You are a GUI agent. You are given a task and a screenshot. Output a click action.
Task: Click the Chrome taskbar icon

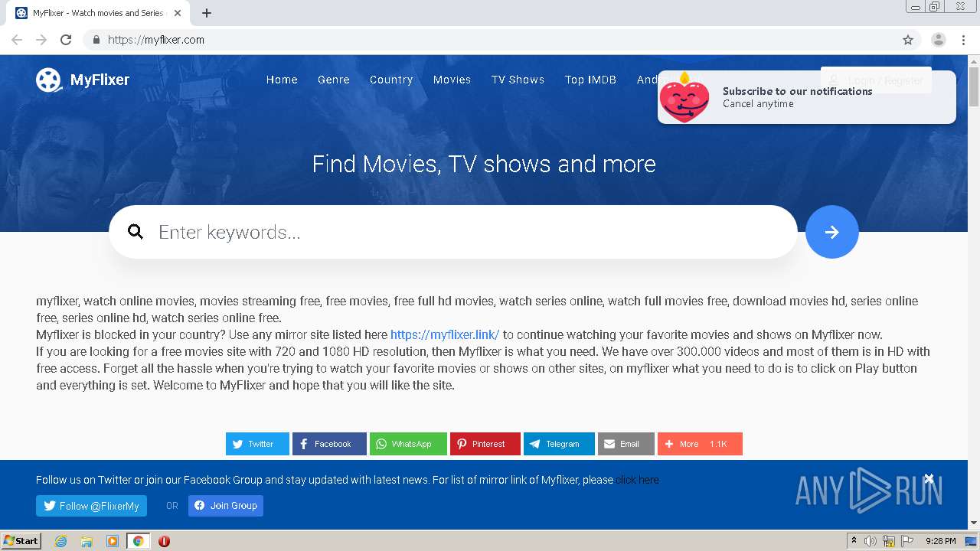pos(138,541)
